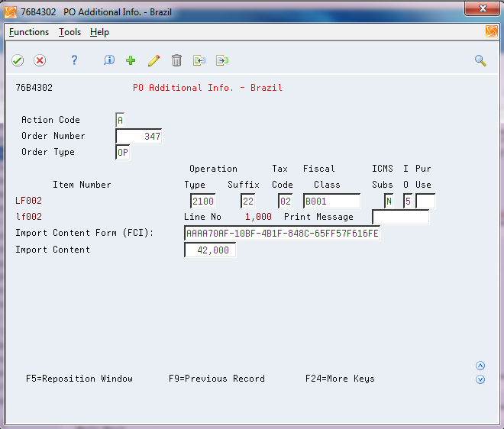Screen dimensions: 504x429
Task: Open the Functions menu
Action: tap(29, 32)
